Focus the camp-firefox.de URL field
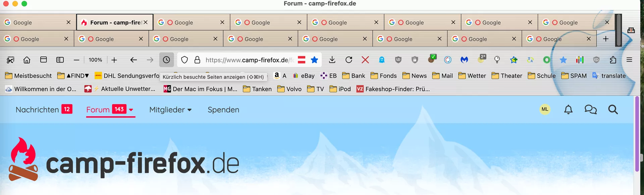 click(250, 60)
